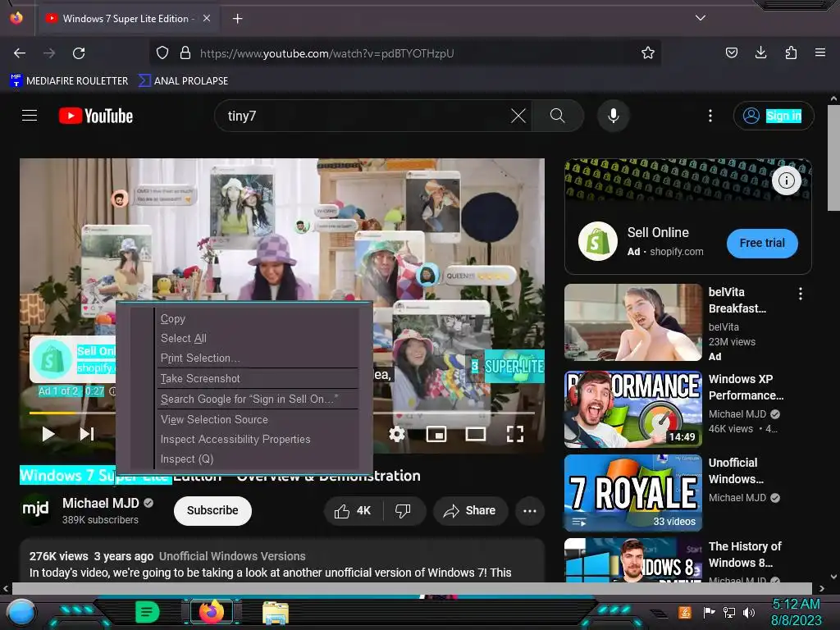
Task: Open the volume speaker tray icon
Action: coord(749,612)
